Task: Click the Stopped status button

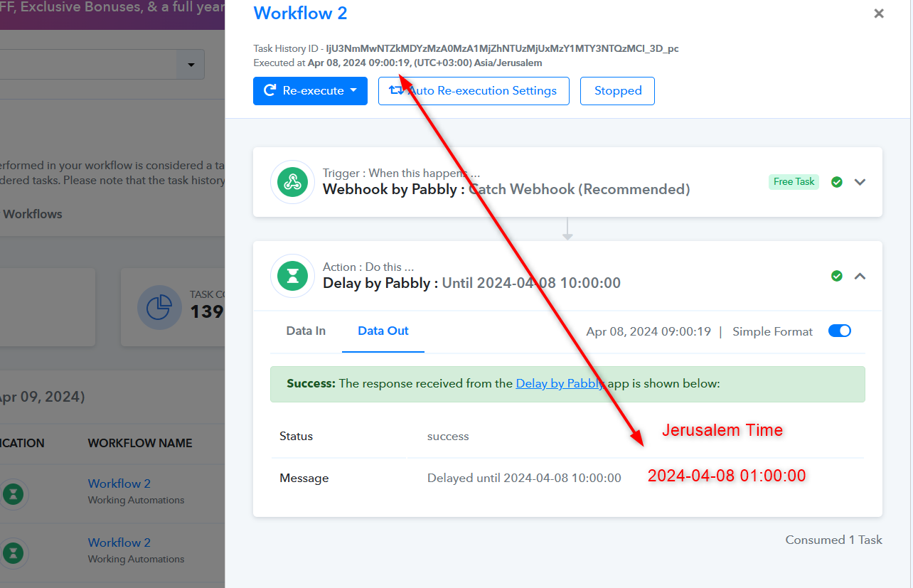Action: [618, 91]
